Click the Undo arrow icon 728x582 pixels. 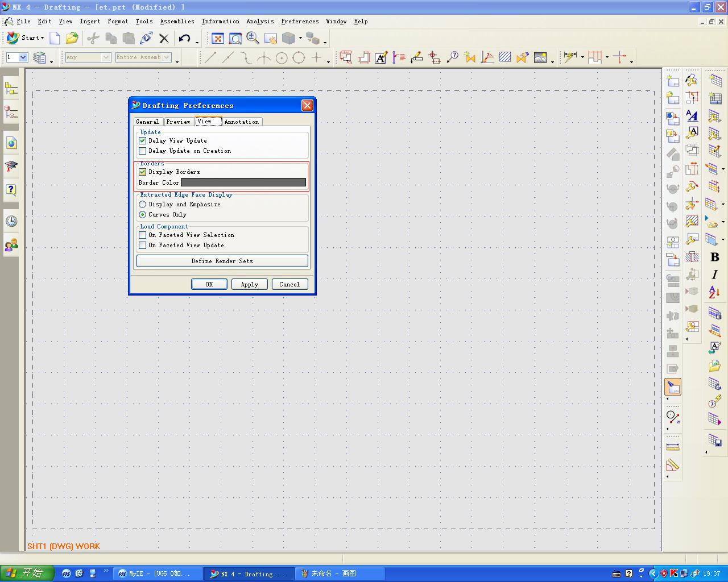pos(185,38)
